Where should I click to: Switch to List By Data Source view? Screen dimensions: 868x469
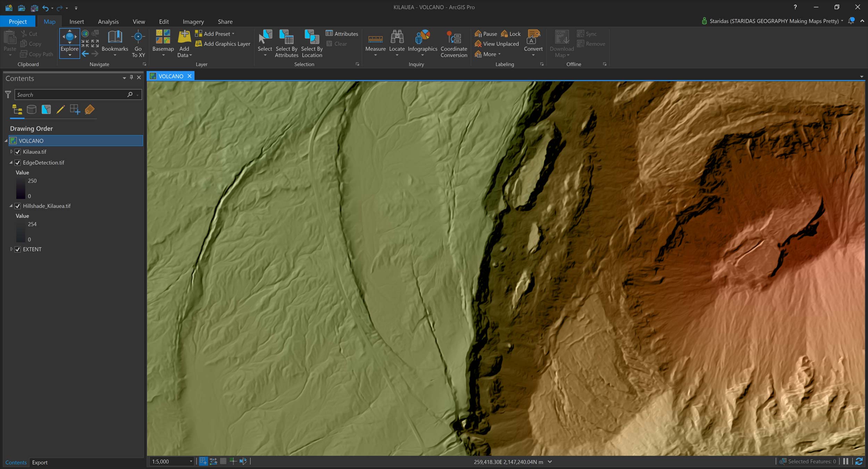click(32, 110)
